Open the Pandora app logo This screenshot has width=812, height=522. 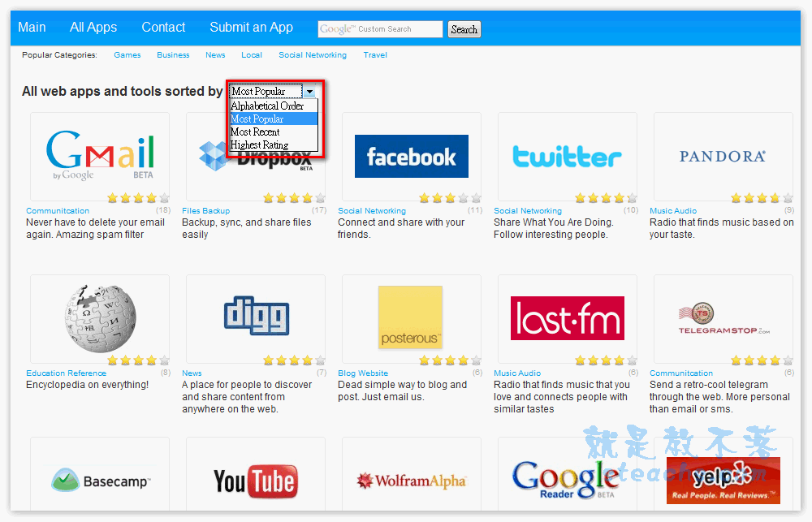(x=723, y=157)
